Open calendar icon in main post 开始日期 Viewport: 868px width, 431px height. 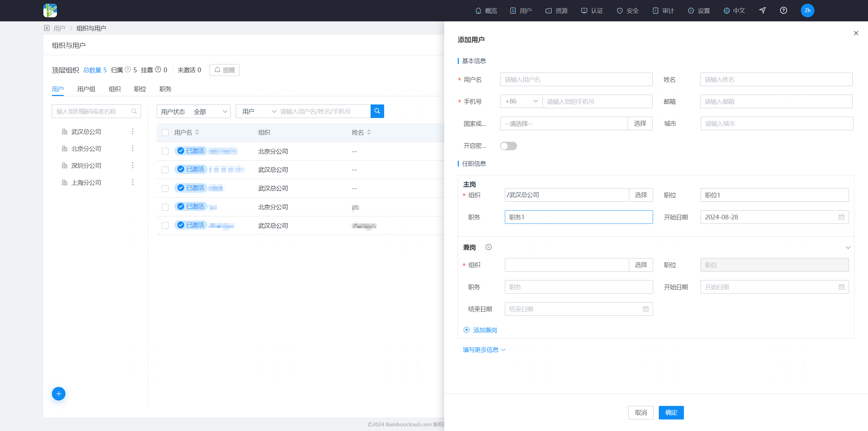pos(842,217)
